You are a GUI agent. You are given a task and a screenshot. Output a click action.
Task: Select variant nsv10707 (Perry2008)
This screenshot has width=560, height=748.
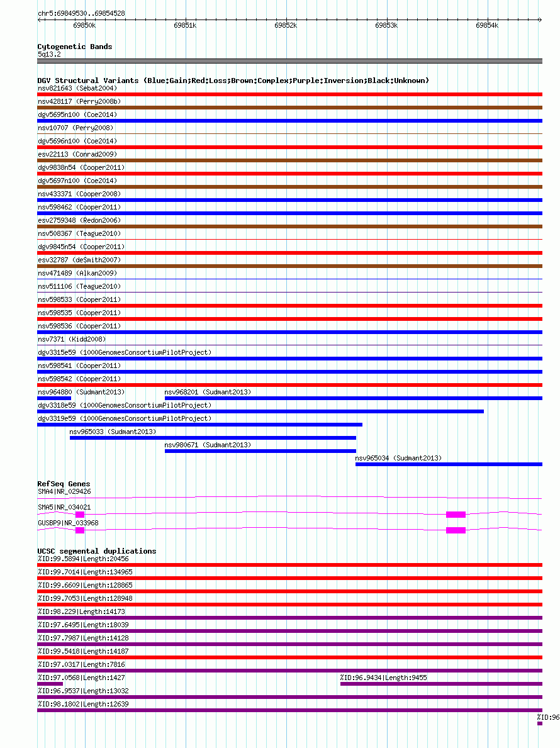pos(76,128)
